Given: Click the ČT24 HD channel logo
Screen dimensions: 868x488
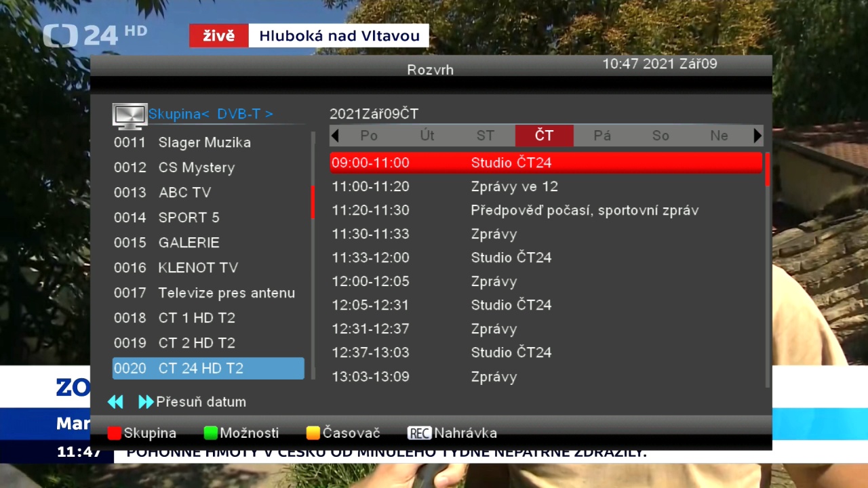Looking at the screenshot, I should point(94,35).
